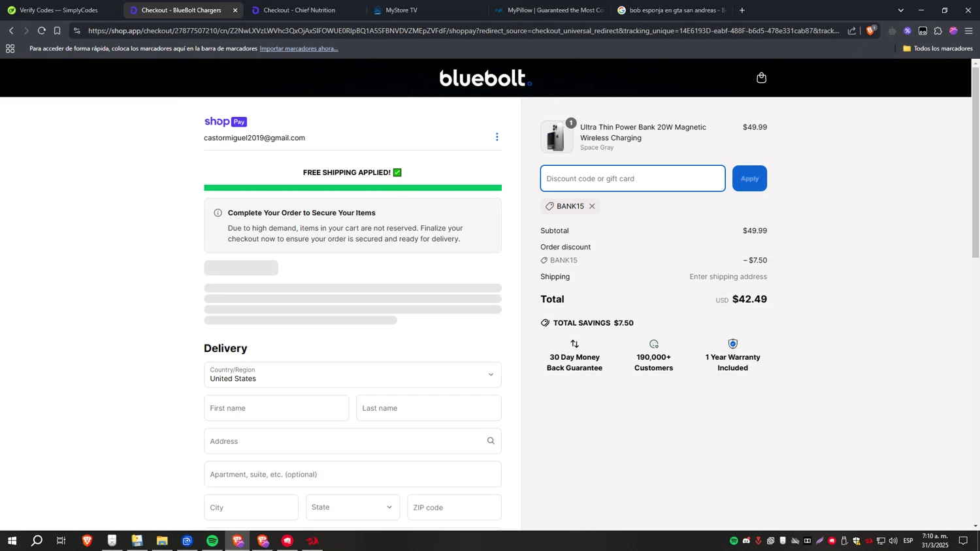This screenshot has height=551, width=980.
Task: Open the Extensions puzzle piece menu
Action: point(938,31)
